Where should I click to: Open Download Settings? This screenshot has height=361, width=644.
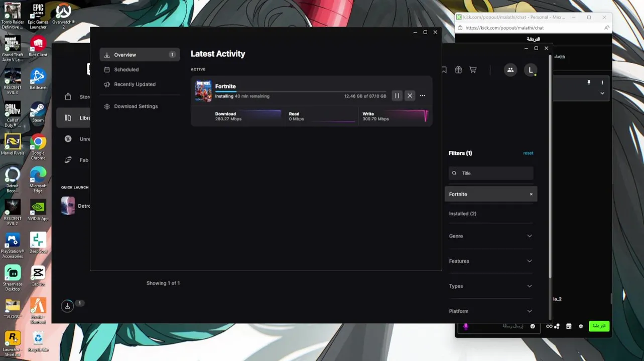click(136, 106)
